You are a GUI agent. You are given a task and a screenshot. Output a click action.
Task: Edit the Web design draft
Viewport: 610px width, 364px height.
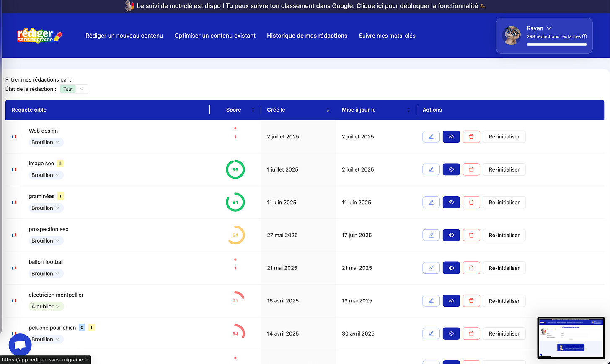(x=431, y=137)
